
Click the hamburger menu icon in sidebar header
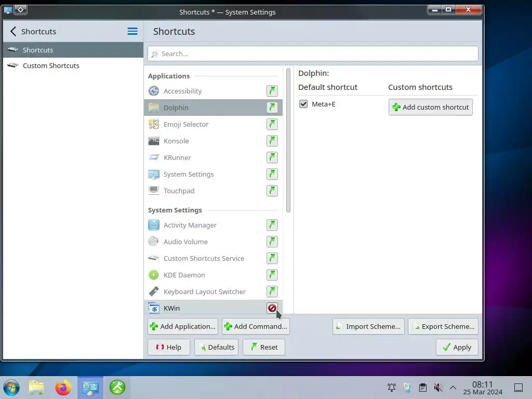tap(132, 32)
